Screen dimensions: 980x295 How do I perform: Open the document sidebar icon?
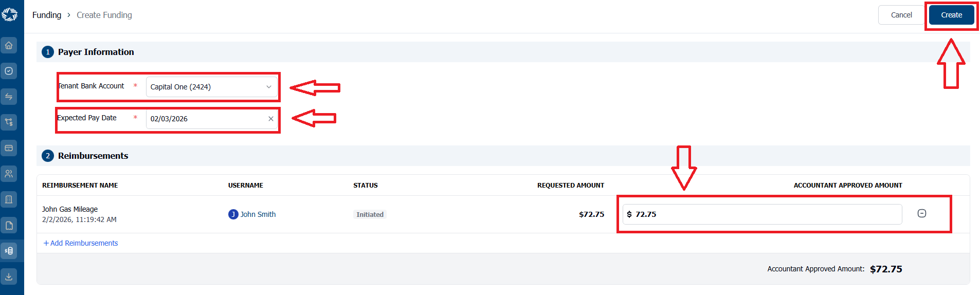coord(9,225)
